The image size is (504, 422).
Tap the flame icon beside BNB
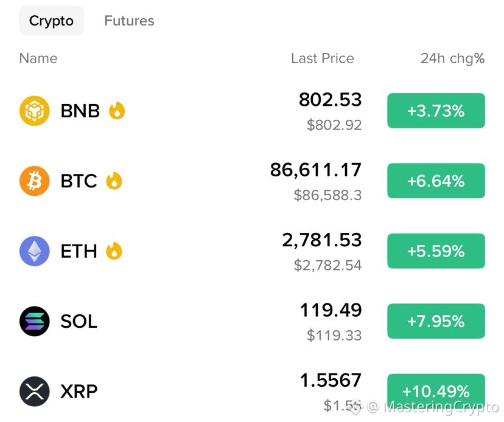click(x=117, y=111)
